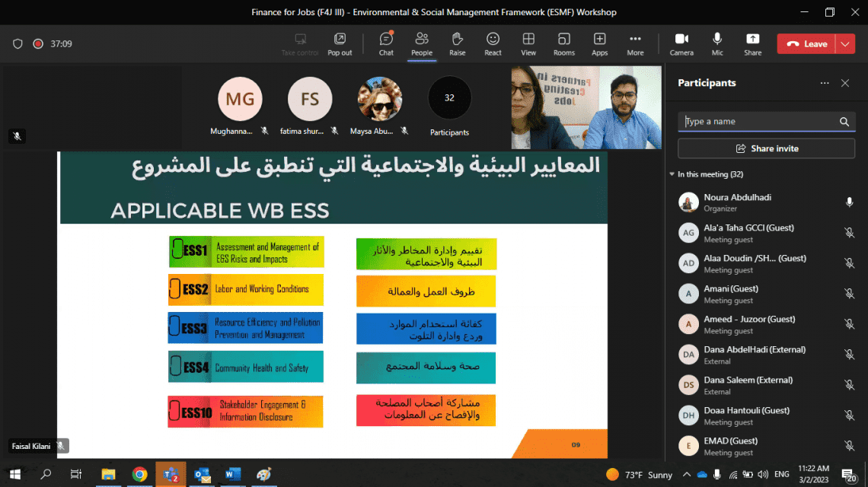
Task: Expand the Leave button dropdown arrow
Action: (x=845, y=44)
